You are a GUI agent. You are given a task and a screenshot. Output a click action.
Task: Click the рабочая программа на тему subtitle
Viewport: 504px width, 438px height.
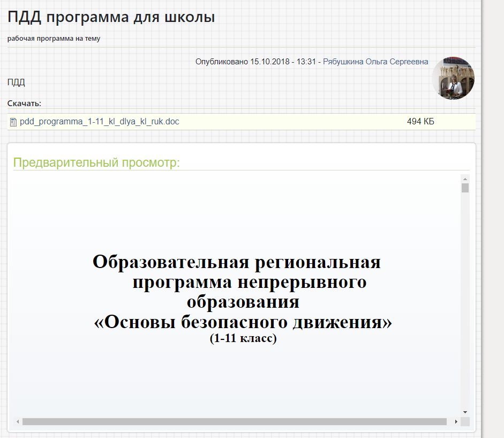(54, 38)
